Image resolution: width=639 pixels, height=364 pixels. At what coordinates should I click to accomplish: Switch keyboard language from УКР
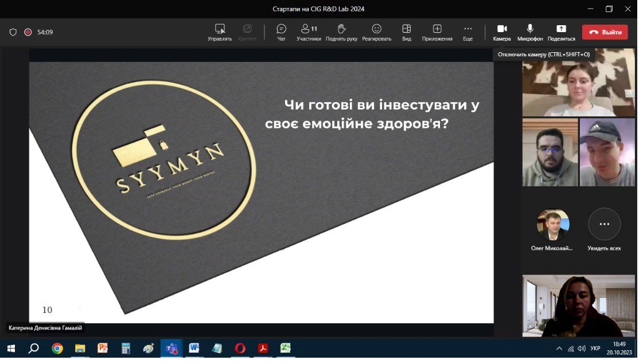[x=595, y=349]
